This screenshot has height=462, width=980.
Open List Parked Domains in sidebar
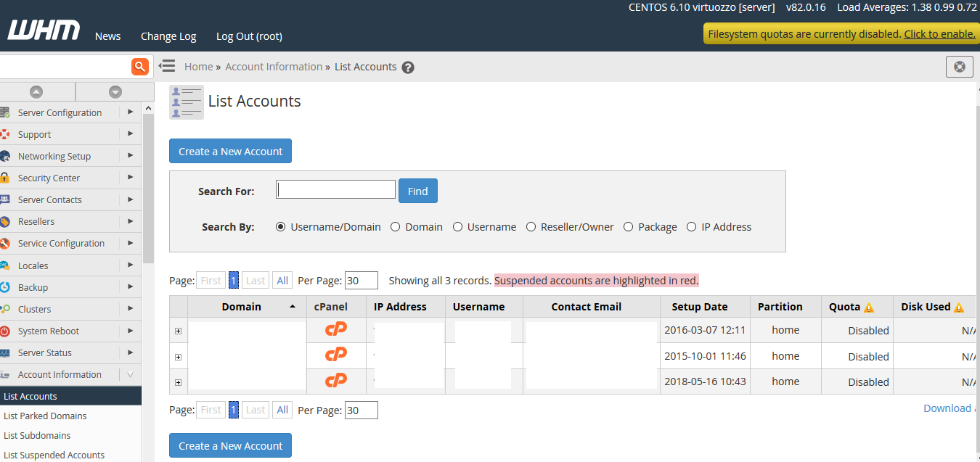tap(45, 416)
